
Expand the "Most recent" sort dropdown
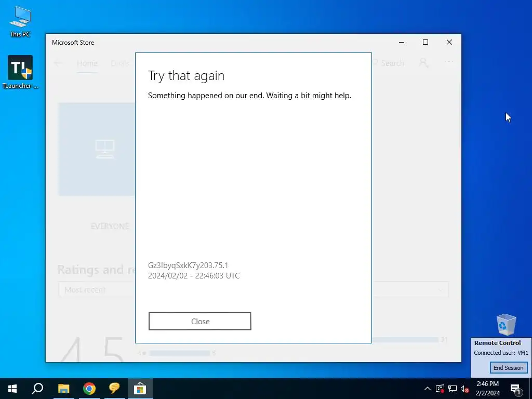(x=253, y=290)
